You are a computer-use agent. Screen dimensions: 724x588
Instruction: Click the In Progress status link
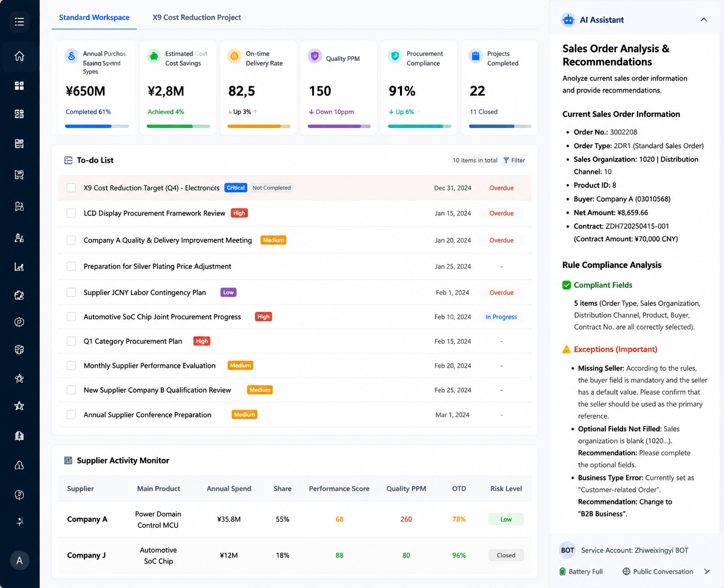[501, 317]
